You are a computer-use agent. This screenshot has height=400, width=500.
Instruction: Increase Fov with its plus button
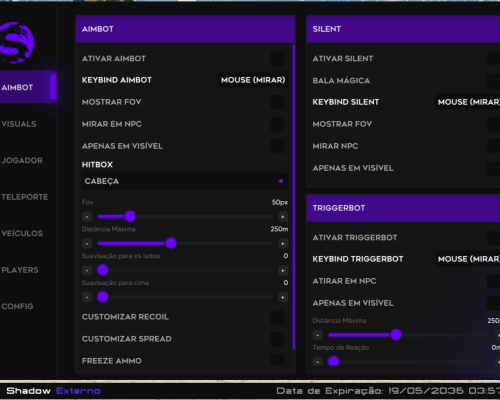click(x=283, y=217)
